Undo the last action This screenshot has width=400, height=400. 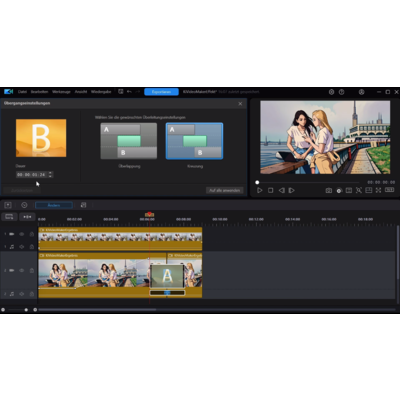[x=129, y=92]
